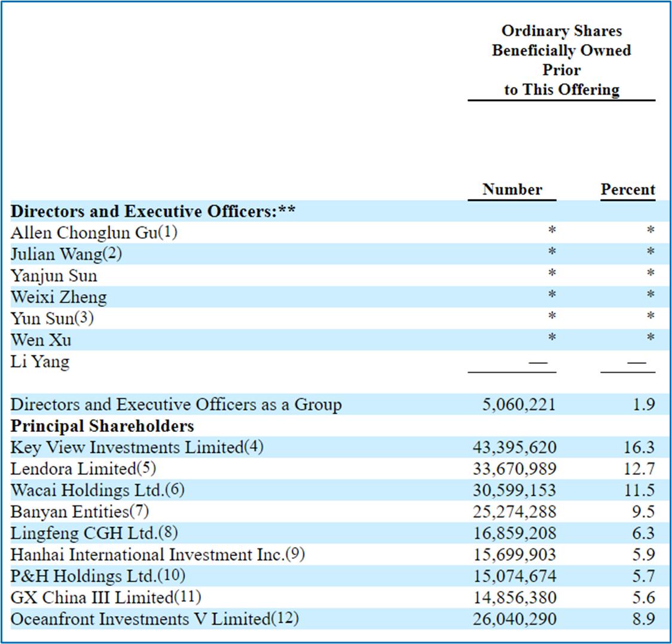Select the Li Yang row label

pyautogui.click(x=39, y=361)
